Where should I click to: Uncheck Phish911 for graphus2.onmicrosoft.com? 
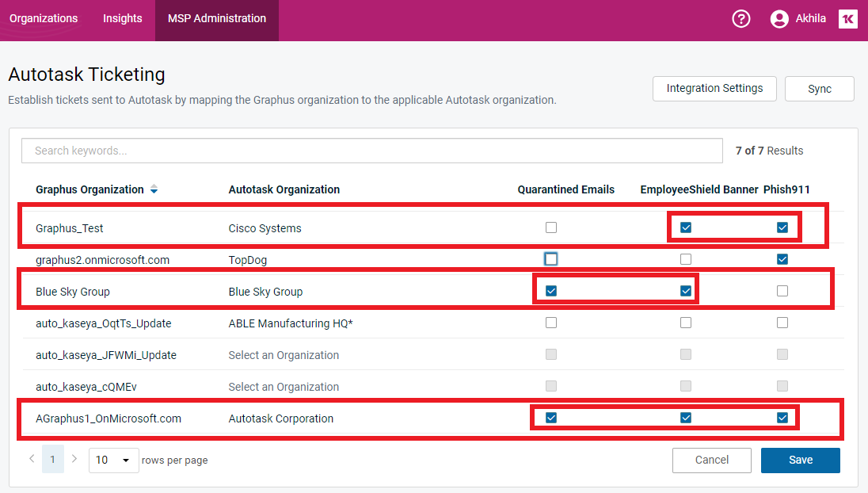click(x=782, y=259)
